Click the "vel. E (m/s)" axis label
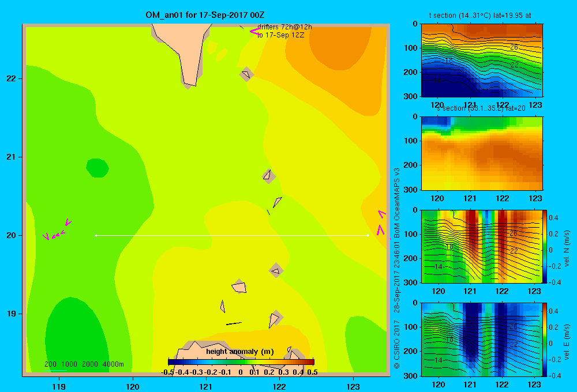Screen dimensions: 577x392 pos(567,342)
